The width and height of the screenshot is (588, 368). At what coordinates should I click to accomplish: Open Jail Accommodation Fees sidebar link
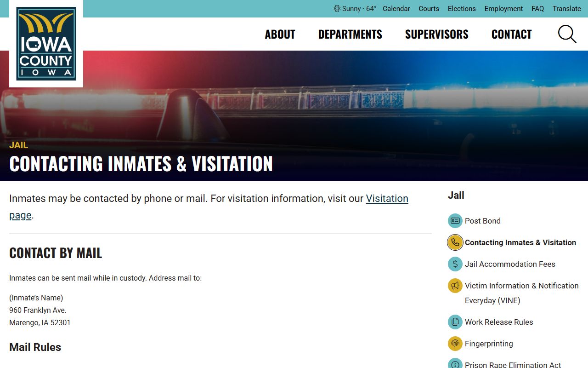pos(510,264)
